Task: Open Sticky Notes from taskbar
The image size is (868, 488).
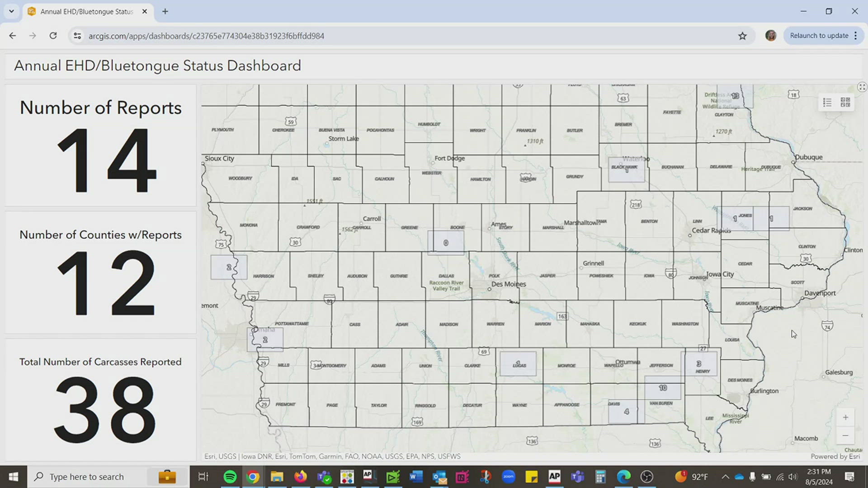Action: point(532,477)
